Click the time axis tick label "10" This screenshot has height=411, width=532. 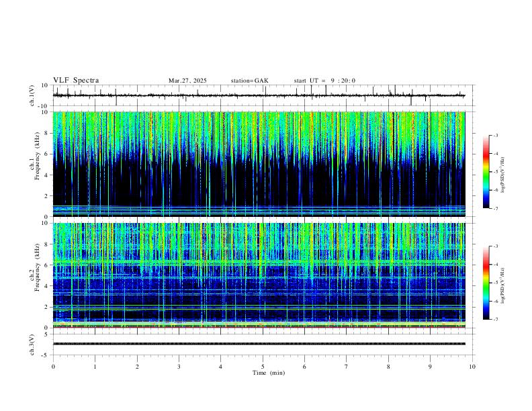(x=472, y=367)
